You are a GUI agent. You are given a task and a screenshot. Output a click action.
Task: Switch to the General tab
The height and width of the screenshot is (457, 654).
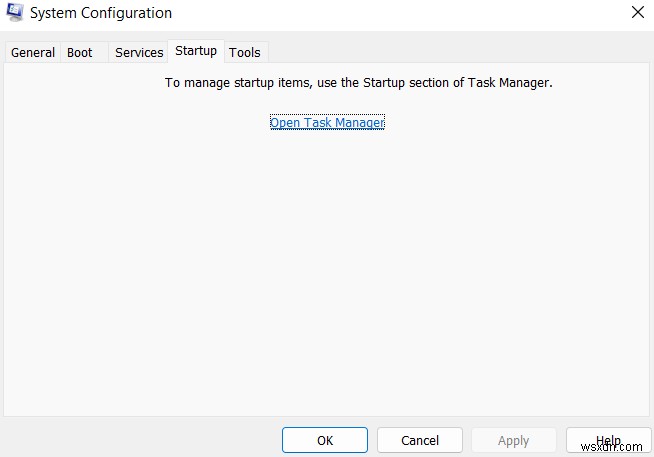click(x=33, y=52)
